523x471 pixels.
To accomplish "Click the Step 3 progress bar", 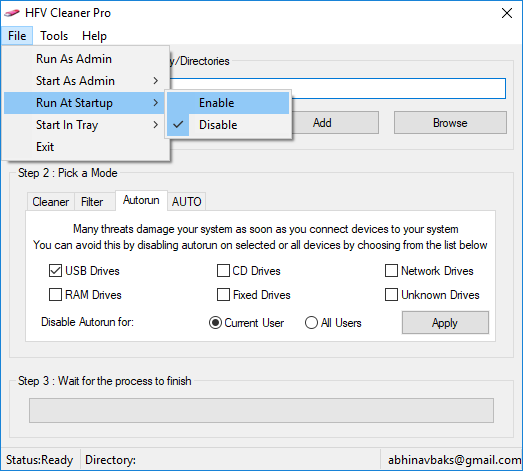I will pyautogui.click(x=261, y=410).
